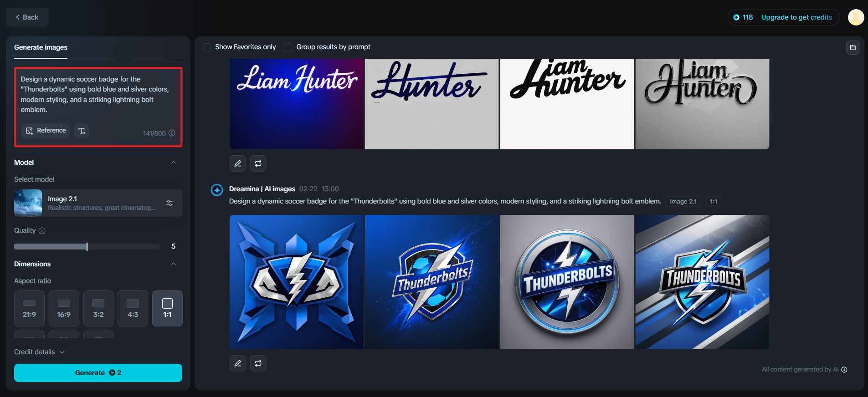Screen dimensions: 868x397
Task: Go back using the Back button
Action: (x=27, y=17)
